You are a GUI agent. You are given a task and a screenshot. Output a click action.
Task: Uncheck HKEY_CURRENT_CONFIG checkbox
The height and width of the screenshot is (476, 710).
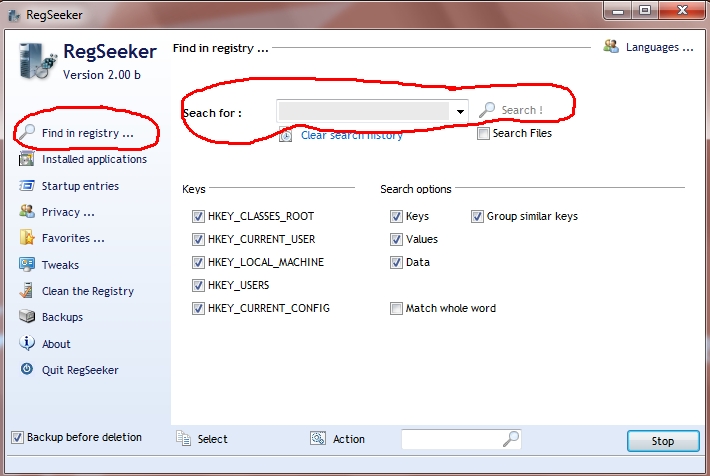[x=198, y=308]
